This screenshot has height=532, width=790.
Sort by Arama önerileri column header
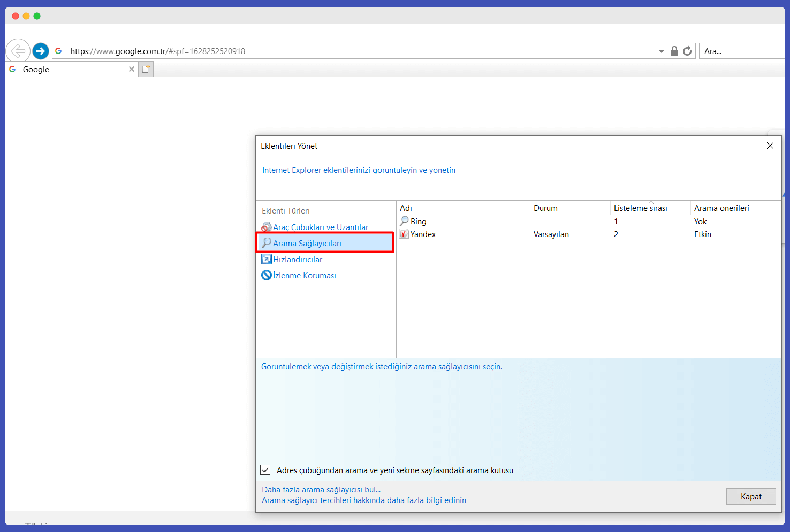(x=731, y=208)
